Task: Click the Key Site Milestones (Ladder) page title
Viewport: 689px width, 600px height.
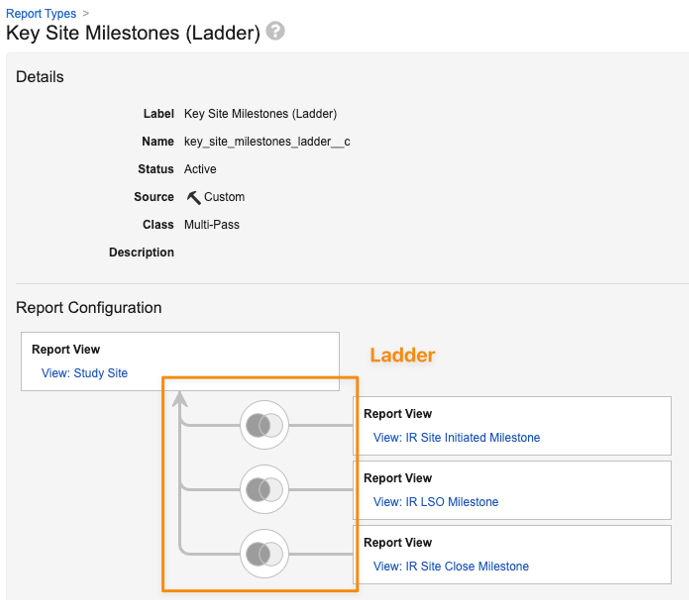Action: point(133,33)
